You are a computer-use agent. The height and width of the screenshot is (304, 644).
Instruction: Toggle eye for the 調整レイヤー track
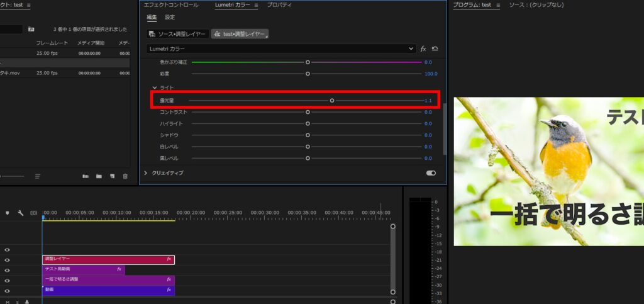(8, 260)
